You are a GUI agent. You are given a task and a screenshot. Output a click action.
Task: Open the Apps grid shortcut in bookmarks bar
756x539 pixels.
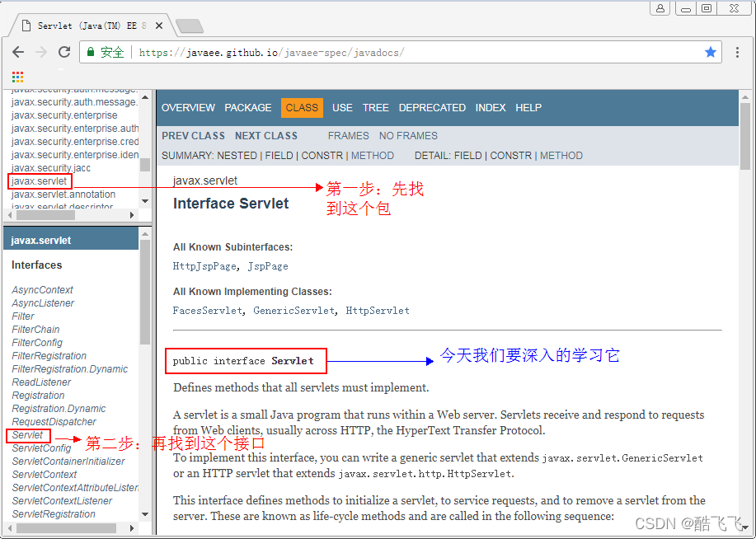18,77
